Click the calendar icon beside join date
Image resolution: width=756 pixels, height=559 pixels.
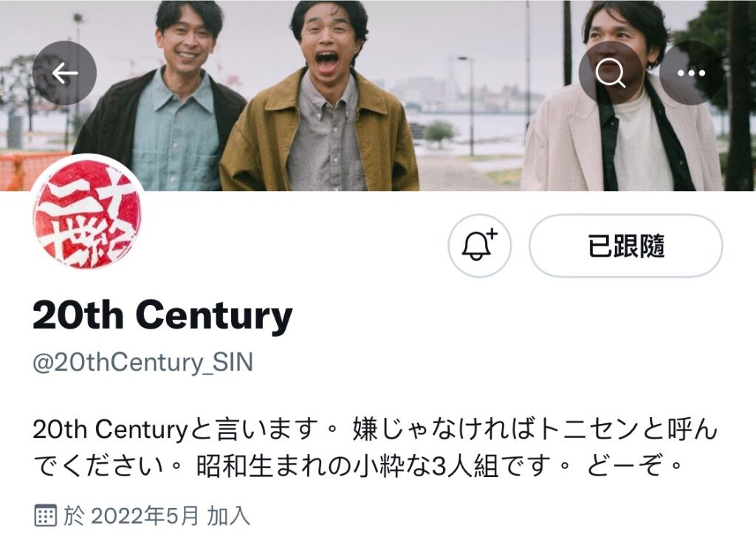[46, 515]
